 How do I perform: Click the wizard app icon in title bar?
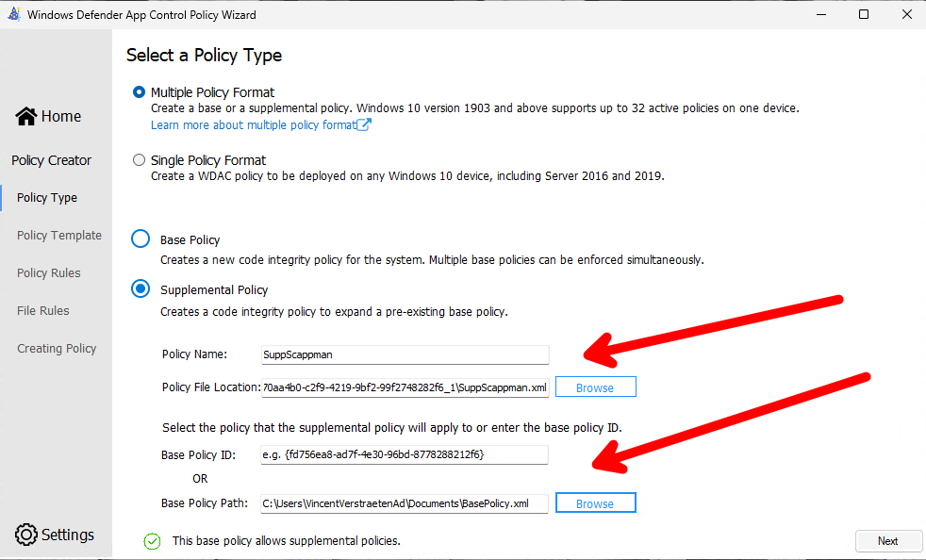13,14
